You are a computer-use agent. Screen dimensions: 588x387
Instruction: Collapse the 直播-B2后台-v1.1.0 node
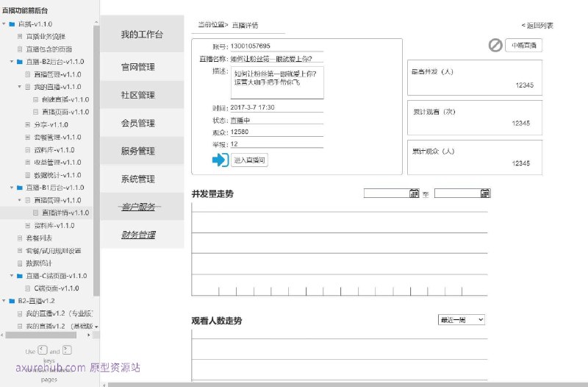[12, 62]
